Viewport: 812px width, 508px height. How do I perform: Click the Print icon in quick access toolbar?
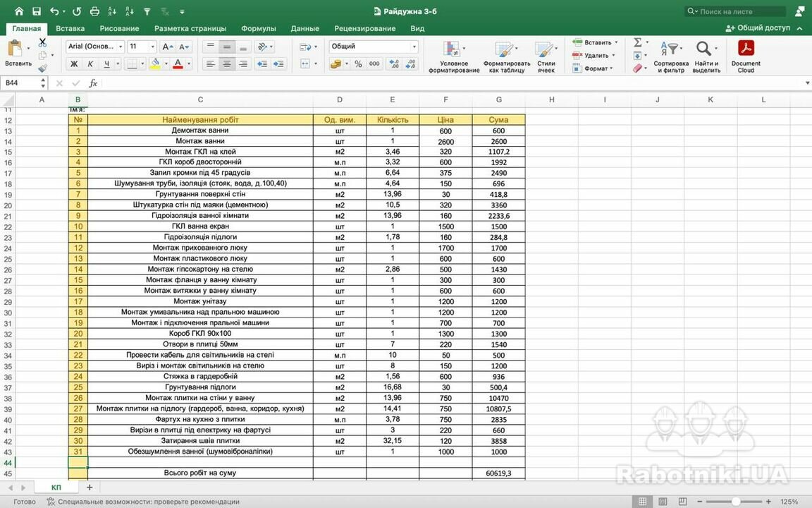pos(94,11)
